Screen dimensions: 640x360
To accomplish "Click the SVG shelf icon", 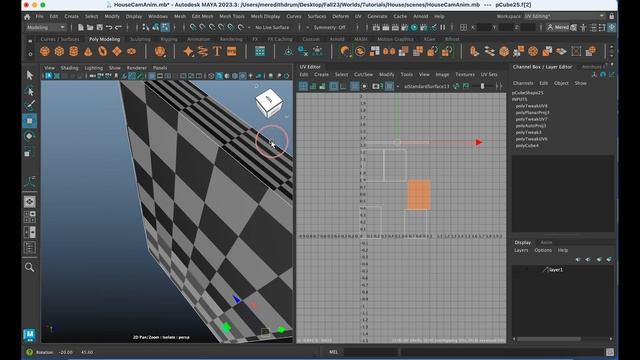I will (x=231, y=51).
